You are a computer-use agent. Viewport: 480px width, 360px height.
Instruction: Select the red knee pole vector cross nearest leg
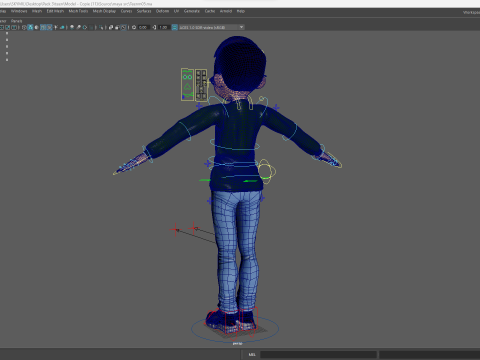point(194,228)
